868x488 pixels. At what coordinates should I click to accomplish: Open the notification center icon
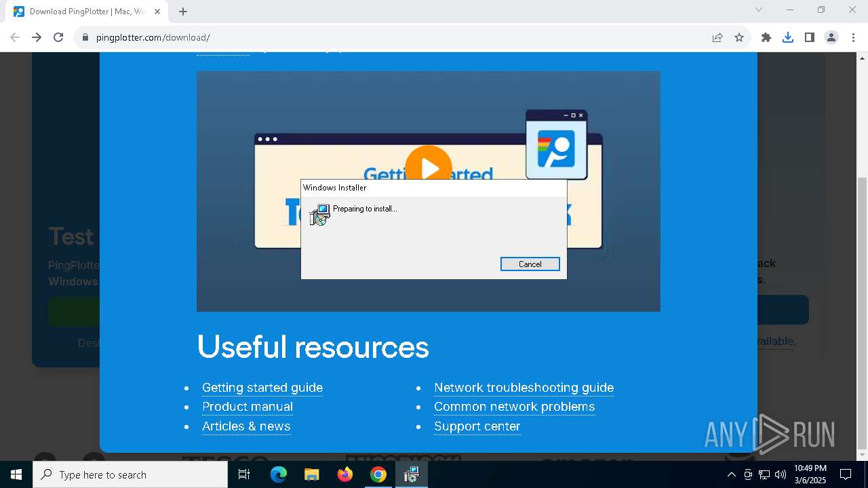(846, 474)
